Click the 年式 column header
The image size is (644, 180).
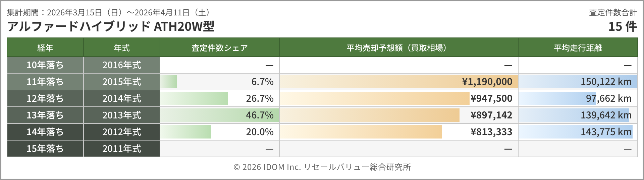tap(122, 48)
